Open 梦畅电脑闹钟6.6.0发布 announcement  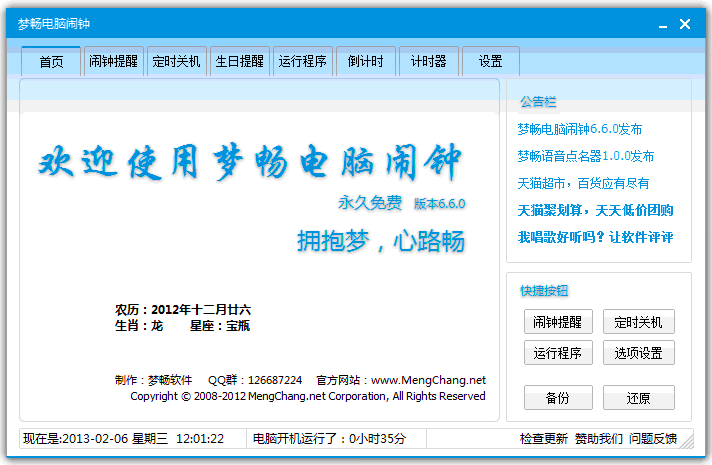click(x=580, y=129)
